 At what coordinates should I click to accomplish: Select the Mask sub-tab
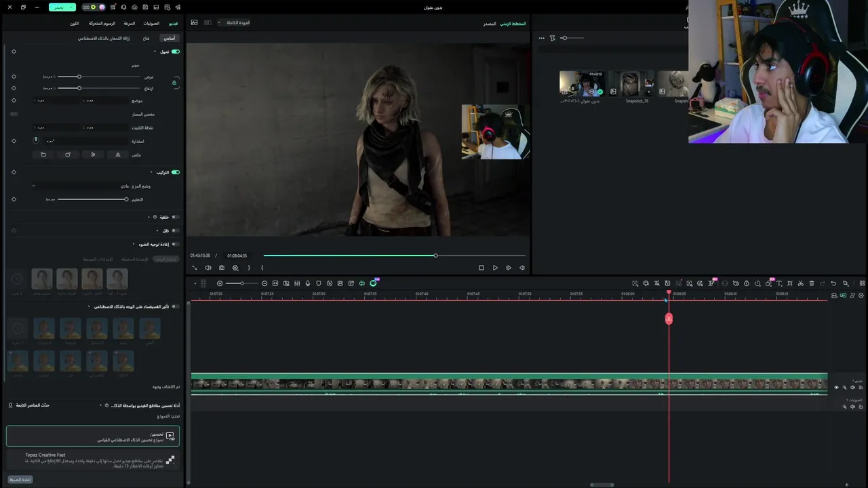146,38
